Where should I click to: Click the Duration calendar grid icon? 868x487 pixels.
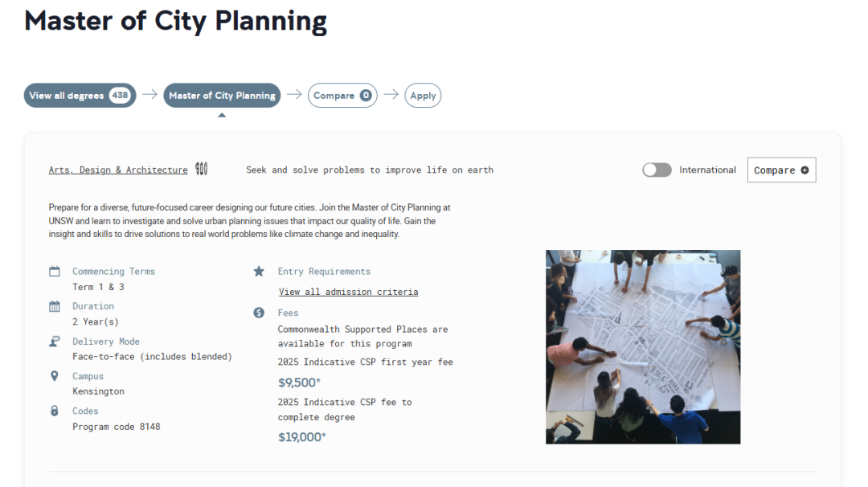55,306
